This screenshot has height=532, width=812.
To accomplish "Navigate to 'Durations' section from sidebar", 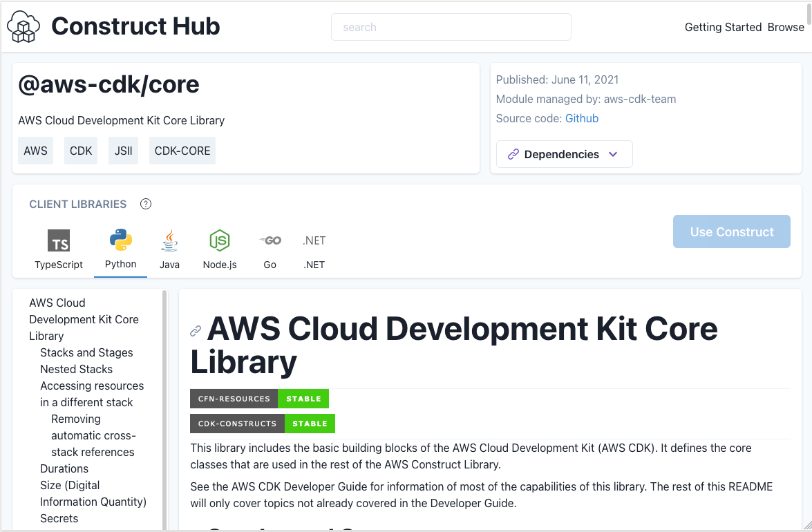I will pos(64,468).
